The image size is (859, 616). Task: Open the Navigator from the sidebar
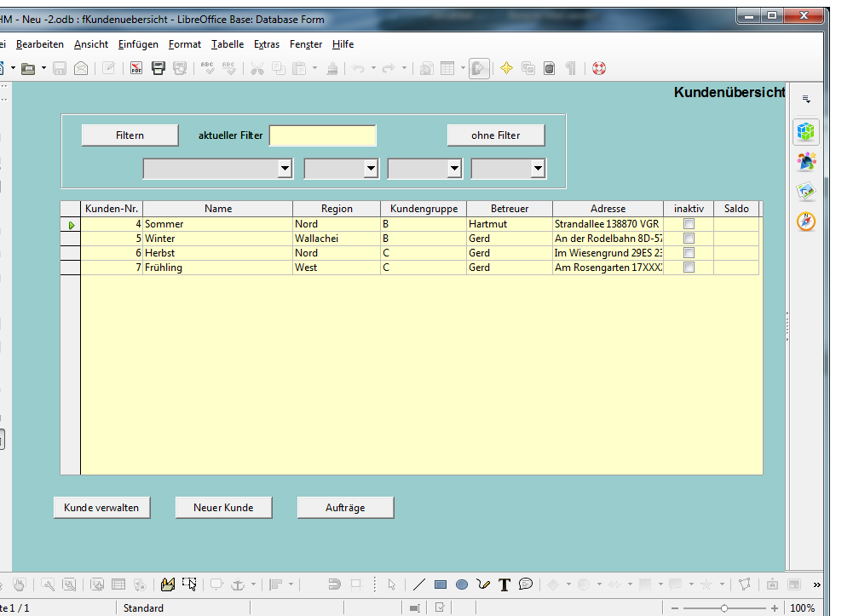point(806,222)
